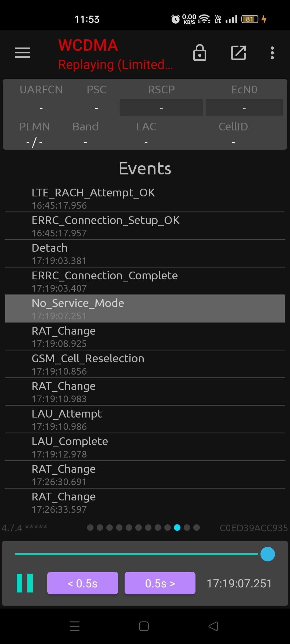
Task: Click the replay progress slider handle
Action: [268, 554]
